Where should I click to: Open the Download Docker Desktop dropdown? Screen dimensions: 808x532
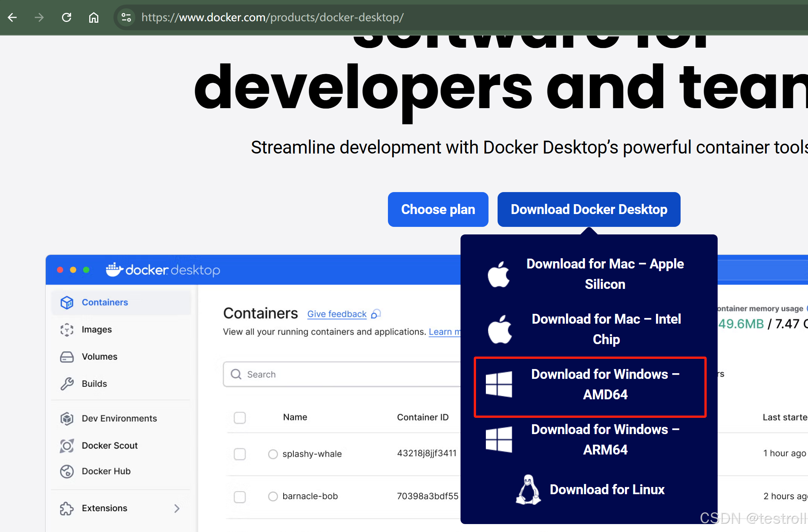(589, 209)
